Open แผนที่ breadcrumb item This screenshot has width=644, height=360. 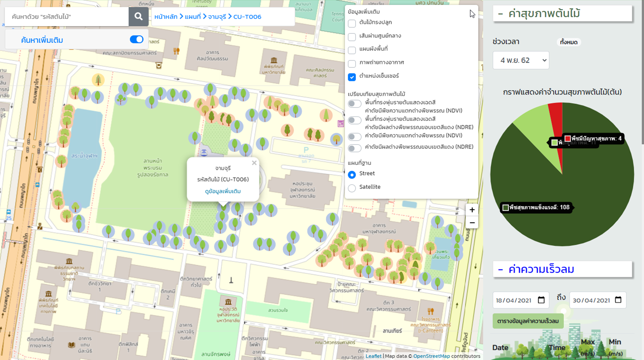193,17
